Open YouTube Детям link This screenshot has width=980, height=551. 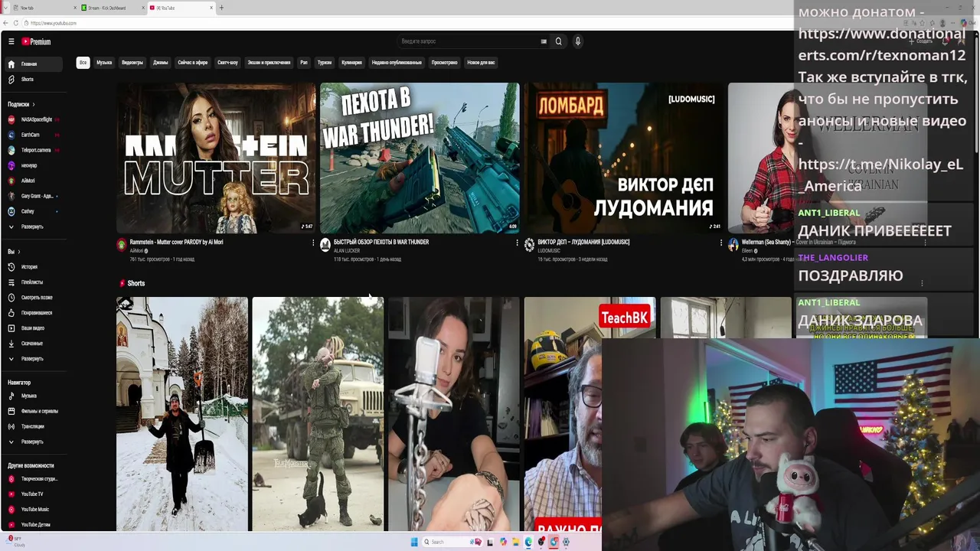(33, 525)
